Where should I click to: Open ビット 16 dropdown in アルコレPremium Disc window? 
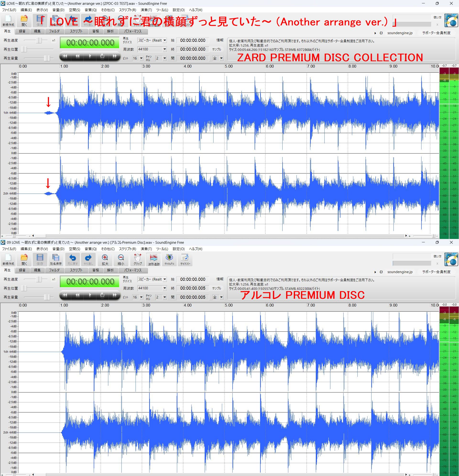(138, 297)
